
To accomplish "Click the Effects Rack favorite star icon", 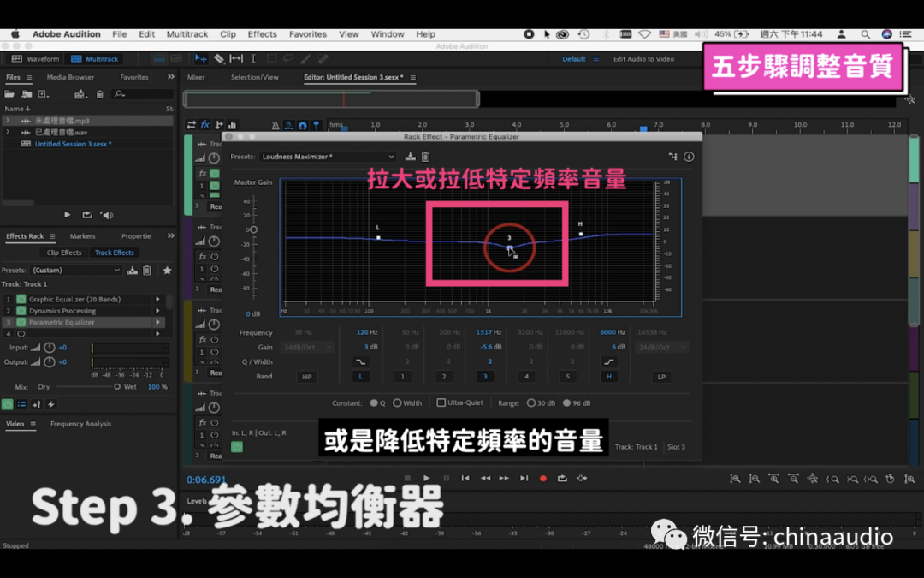I will point(168,270).
